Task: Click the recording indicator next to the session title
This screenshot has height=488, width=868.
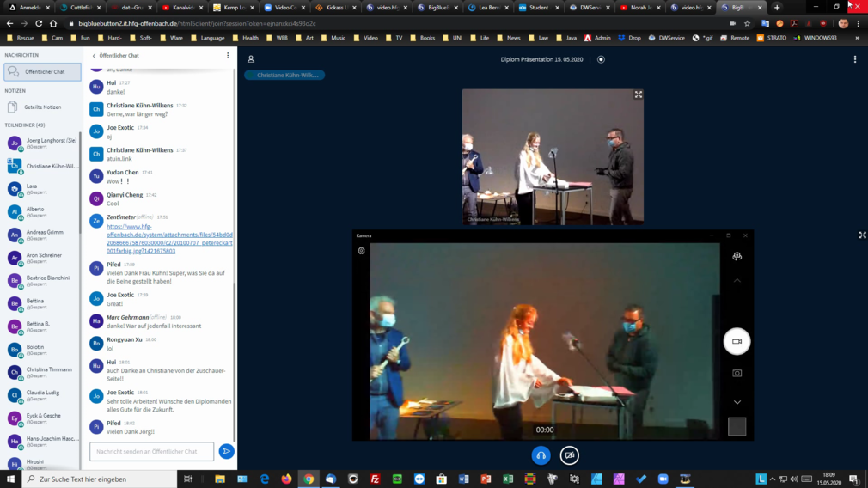Action: (601, 59)
